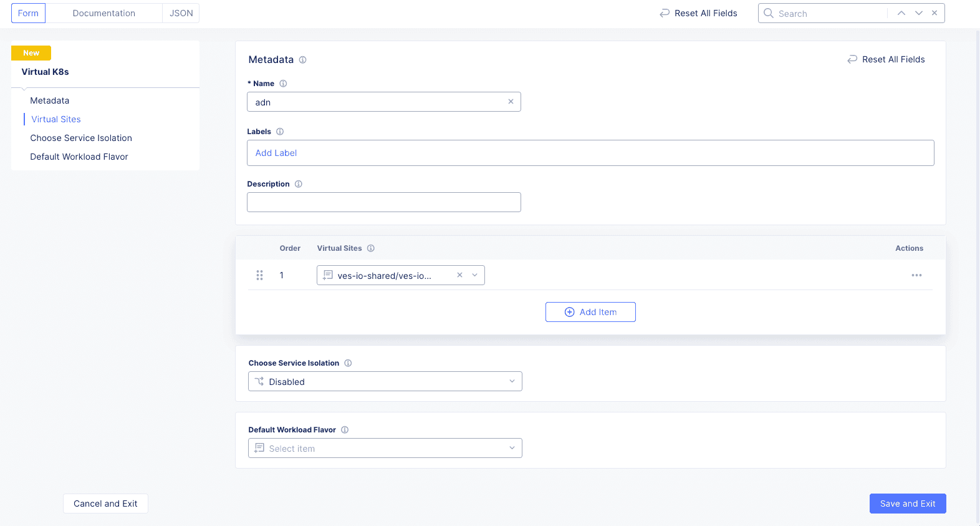
Task: Clear the Name field with x icon
Action: pyautogui.click(x=511, y=102)
